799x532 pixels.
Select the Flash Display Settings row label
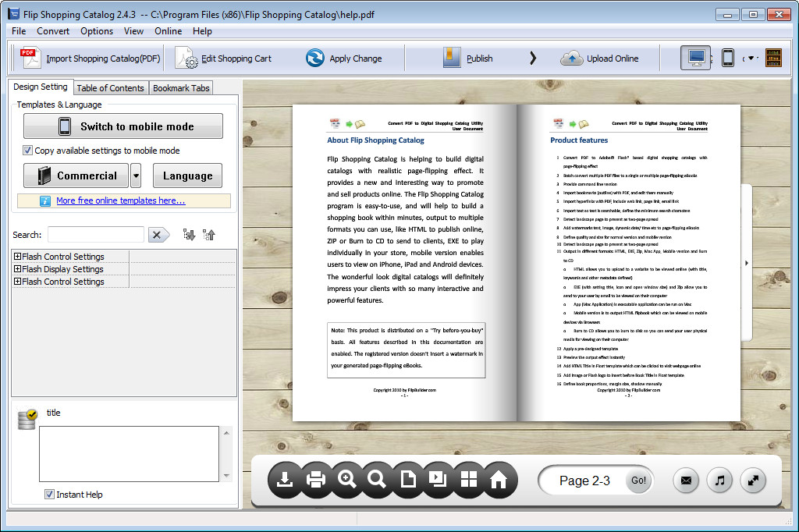[62, 269]
